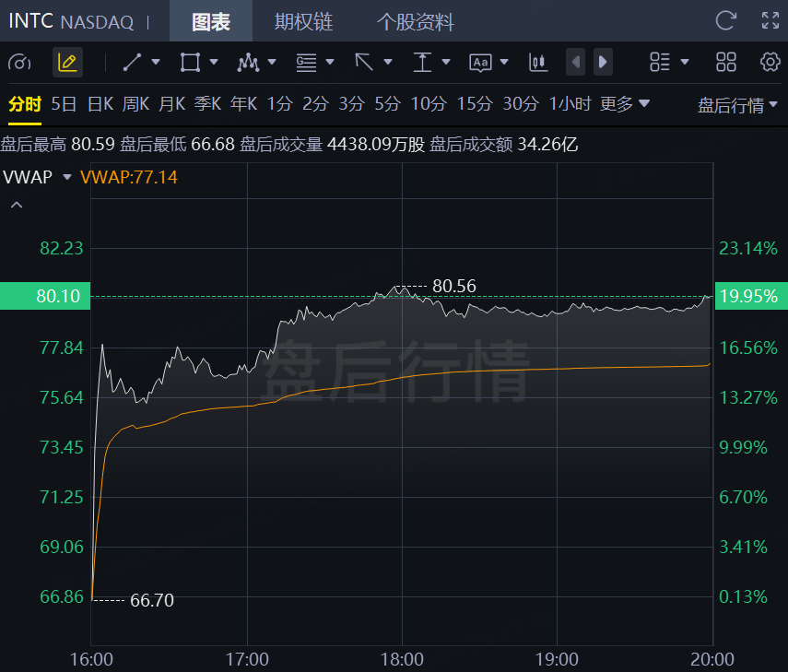Open the list layout icon
The image size is (788, 672).
coord(660,63)
